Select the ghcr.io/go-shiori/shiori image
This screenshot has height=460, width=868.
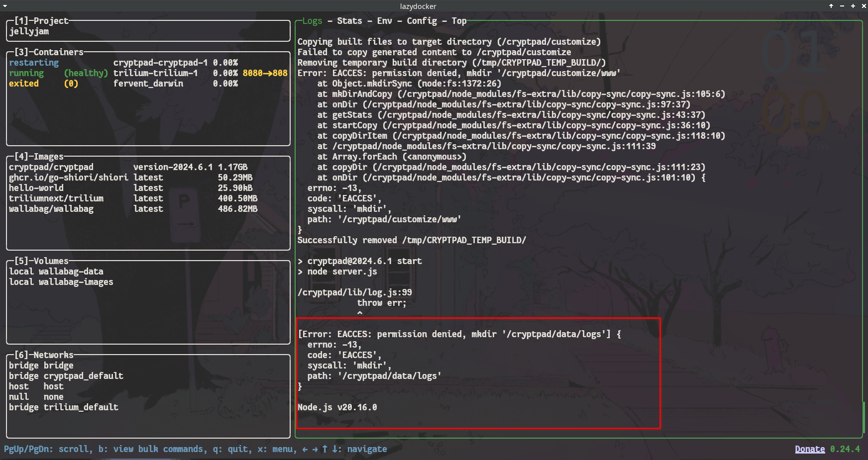pyautogui.click(x=148, y=178)
